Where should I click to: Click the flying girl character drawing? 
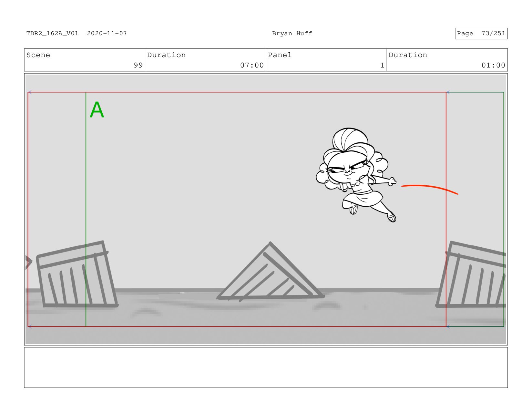[x=356, y=175]
